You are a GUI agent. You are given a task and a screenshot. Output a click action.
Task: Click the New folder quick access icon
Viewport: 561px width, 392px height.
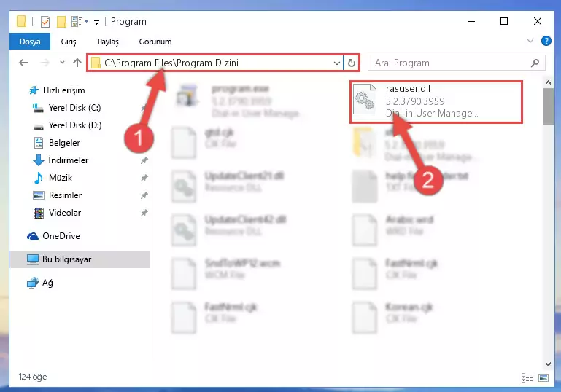tap(61, 22)
